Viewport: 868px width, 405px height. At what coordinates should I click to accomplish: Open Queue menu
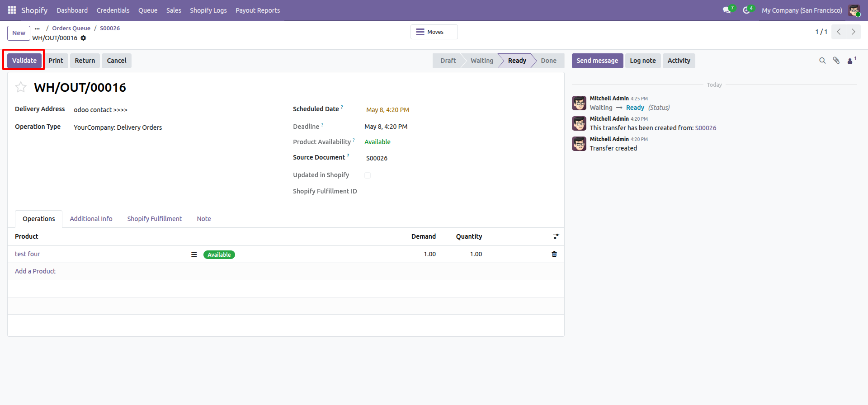tap(148, 10)
